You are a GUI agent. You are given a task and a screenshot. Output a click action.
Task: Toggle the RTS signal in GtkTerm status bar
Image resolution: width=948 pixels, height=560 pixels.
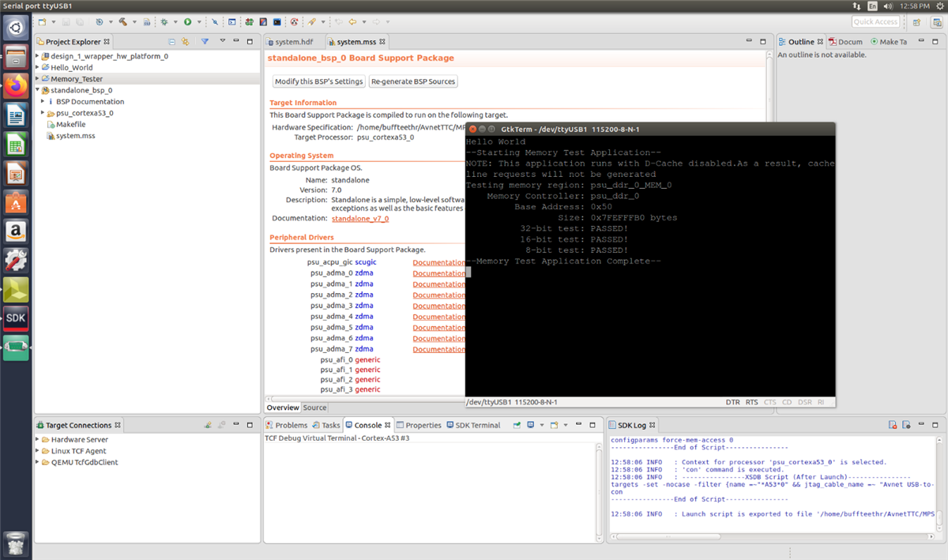751,402
